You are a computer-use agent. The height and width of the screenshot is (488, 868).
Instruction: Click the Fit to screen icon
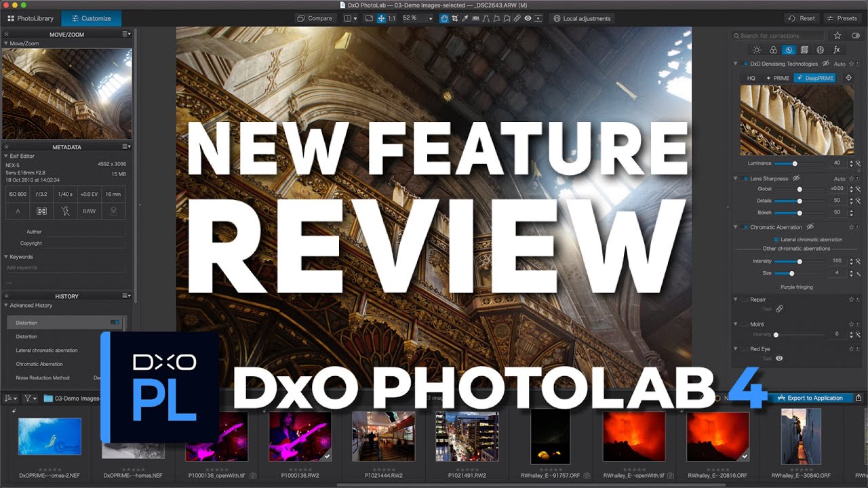[369, 18]
